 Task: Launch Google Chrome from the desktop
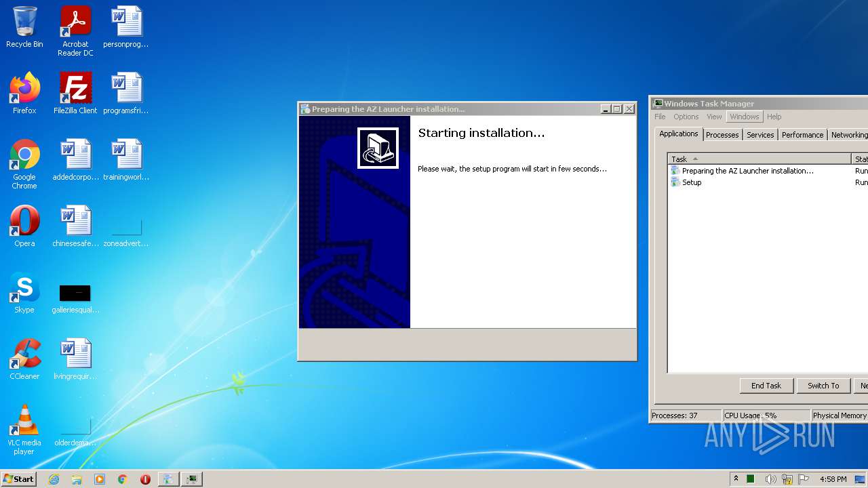(x=24, y=164)
